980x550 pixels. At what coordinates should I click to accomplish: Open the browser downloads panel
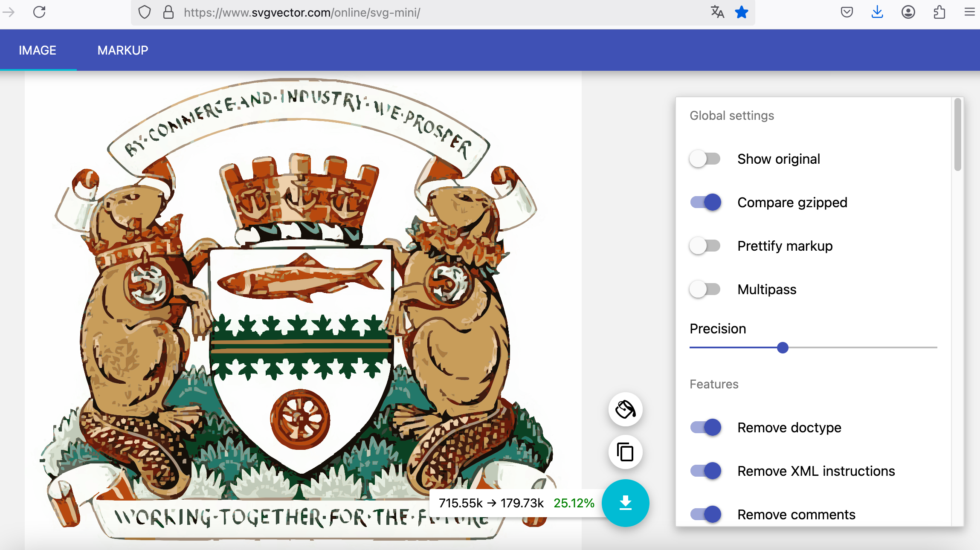(877, 12)
